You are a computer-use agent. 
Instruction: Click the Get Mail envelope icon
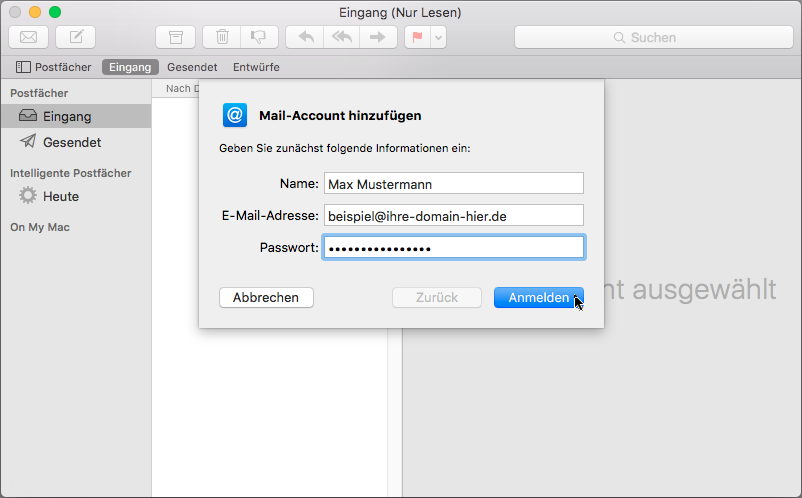(28, 37)
